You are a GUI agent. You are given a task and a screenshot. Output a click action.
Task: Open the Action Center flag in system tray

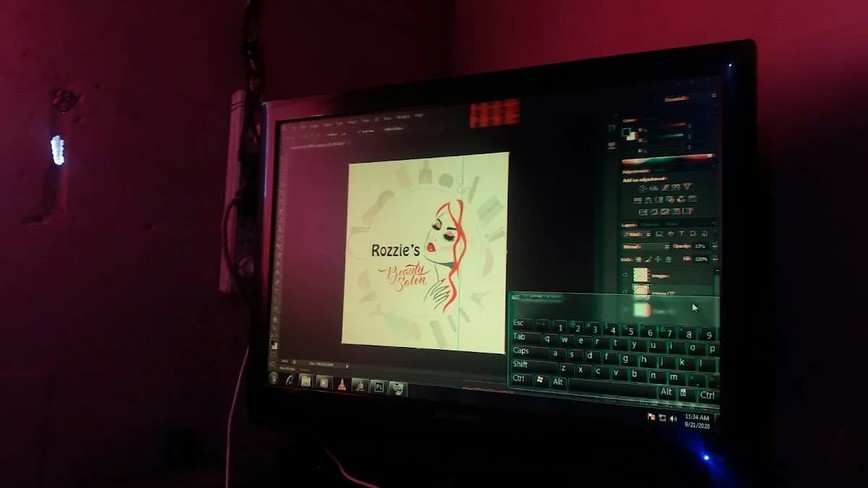(651, 417)
